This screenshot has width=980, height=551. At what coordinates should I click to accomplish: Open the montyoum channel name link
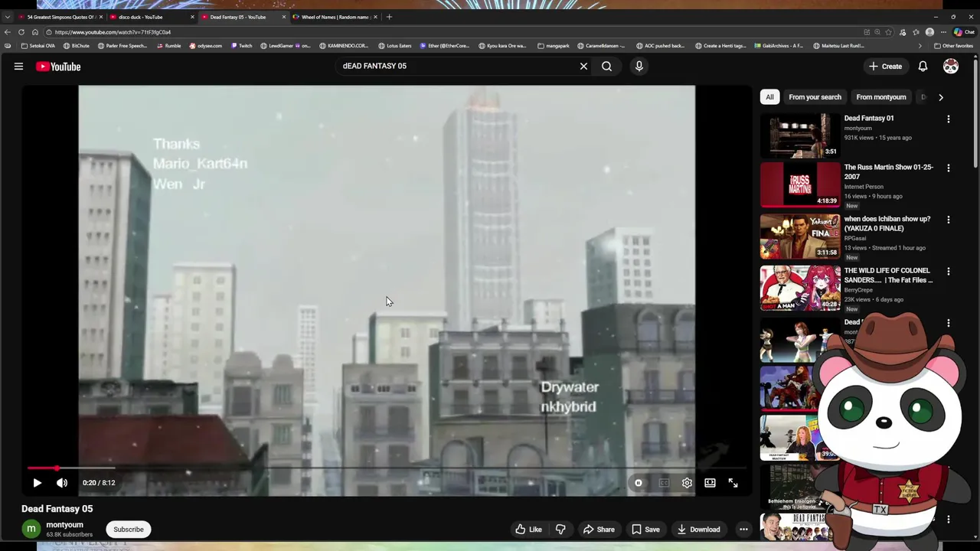coord(64,525)
